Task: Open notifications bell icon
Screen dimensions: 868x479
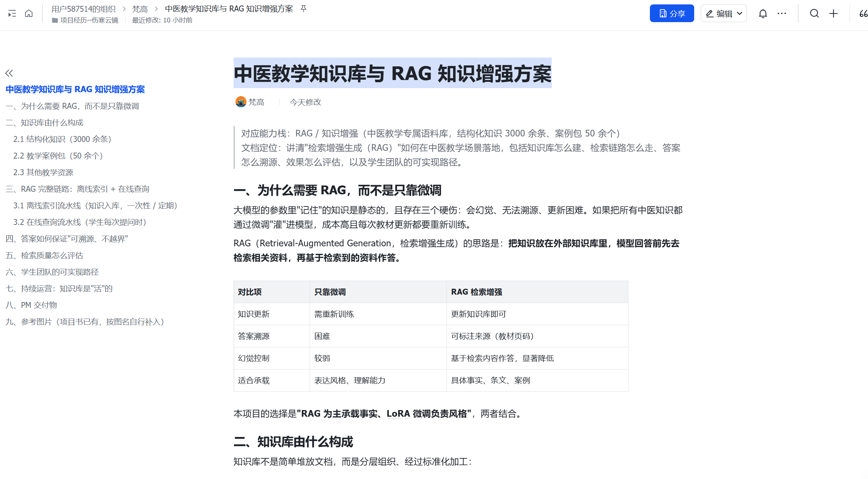Action: [x=763, y=14]
